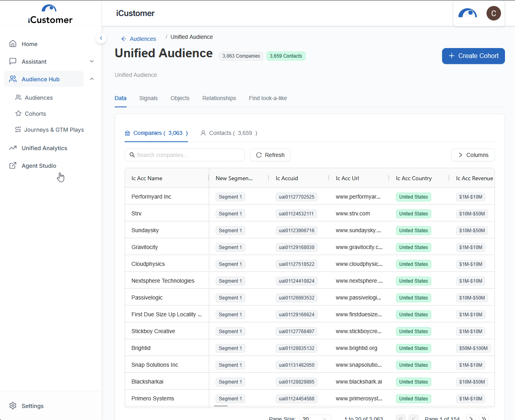Click the New Segment column header
Viewport: 515px width, 420px height.
[234, 178]
